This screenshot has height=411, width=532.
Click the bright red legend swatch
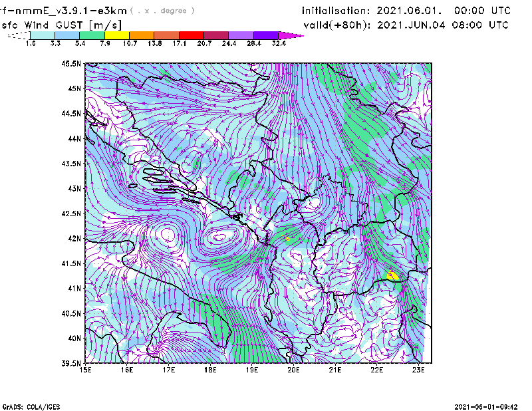click(192, 35)
